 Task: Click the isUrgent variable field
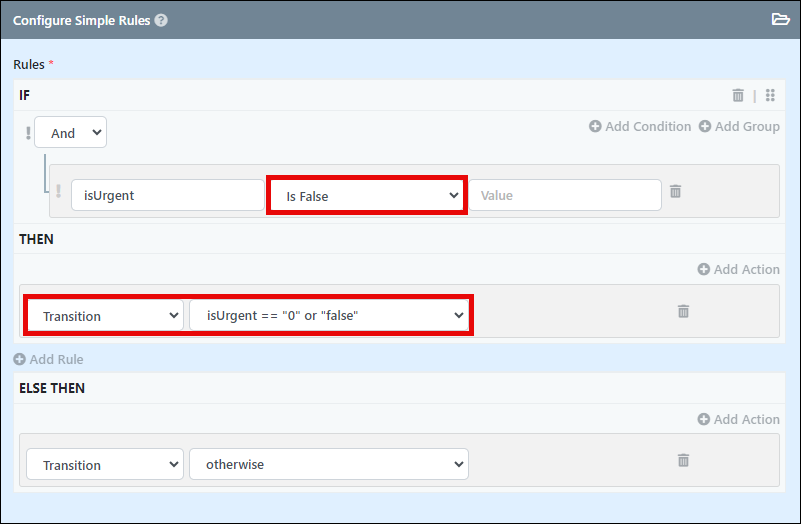pyautogui.click(x=168, y=195)
